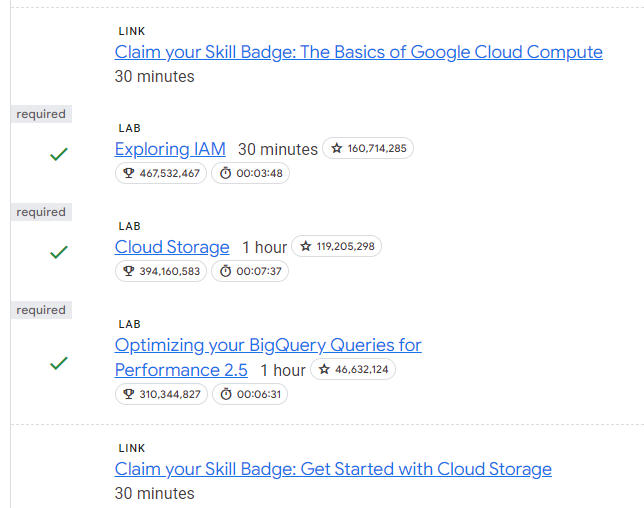Open Claim your Skill Badge: Basics of Google Cloud Compute

(x=359, y=52)
